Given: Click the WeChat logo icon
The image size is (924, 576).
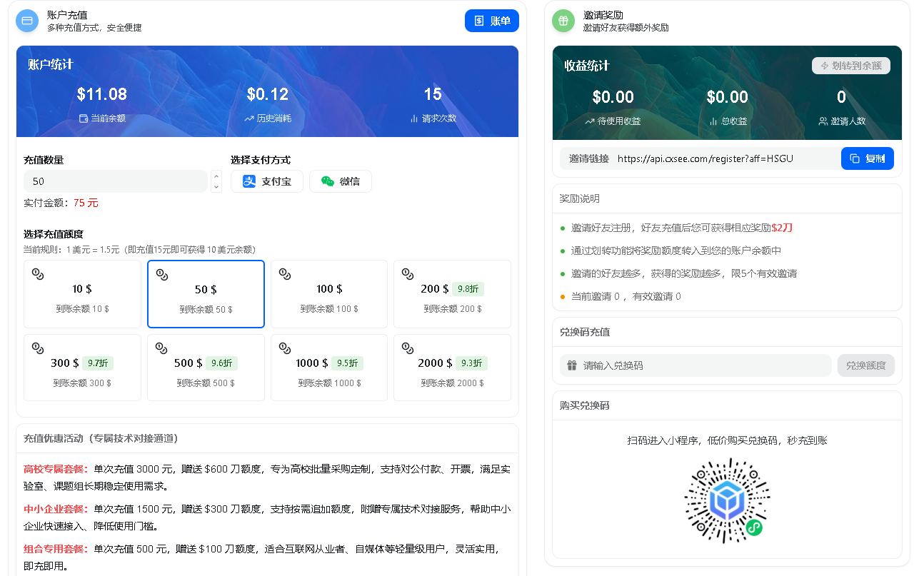Looking at the screenshot, I should point(328,181).
